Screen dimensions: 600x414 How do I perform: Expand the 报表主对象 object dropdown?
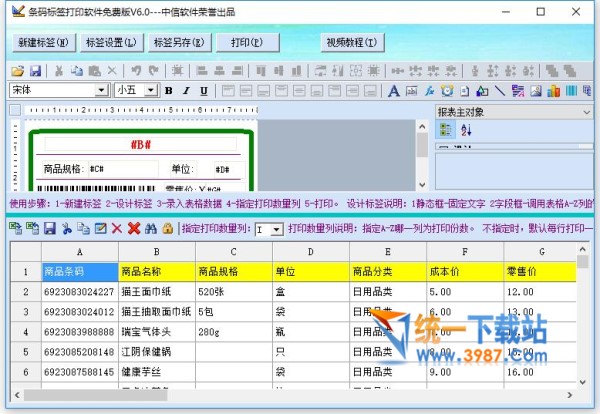coord(586,112)
